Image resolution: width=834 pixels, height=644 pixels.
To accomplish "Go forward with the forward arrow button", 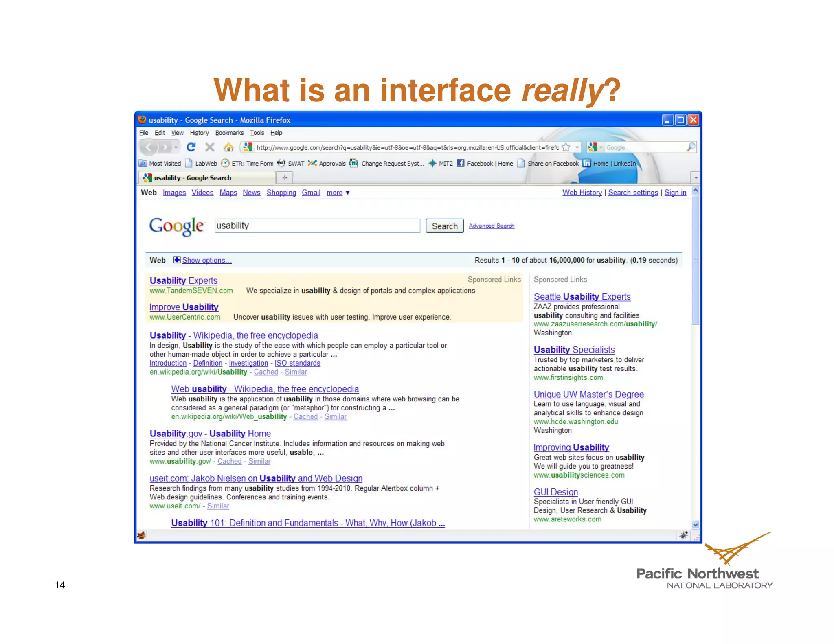I will tap(165, 147).
